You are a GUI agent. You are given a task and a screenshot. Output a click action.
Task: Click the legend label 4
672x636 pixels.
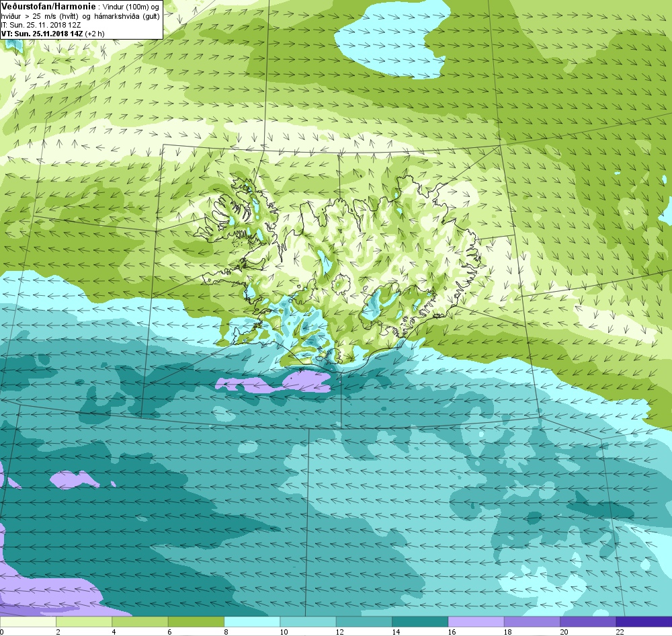(x=114, y=631)
